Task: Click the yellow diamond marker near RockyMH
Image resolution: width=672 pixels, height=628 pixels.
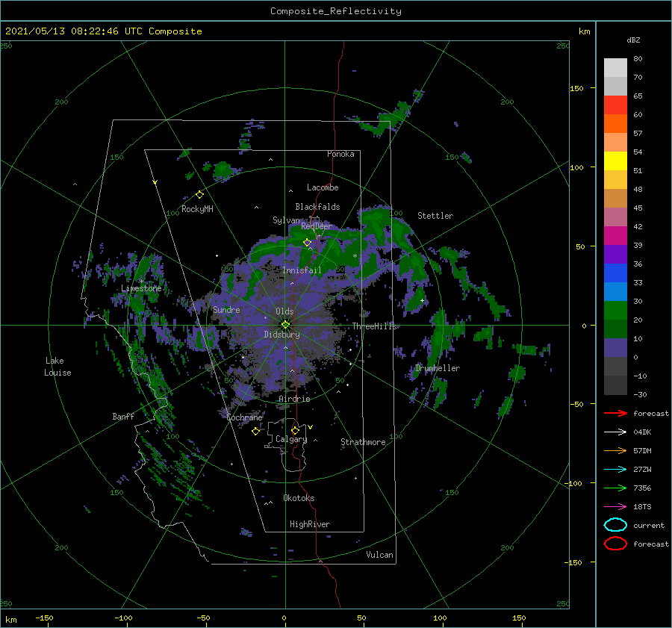Action: pos(199,195)
